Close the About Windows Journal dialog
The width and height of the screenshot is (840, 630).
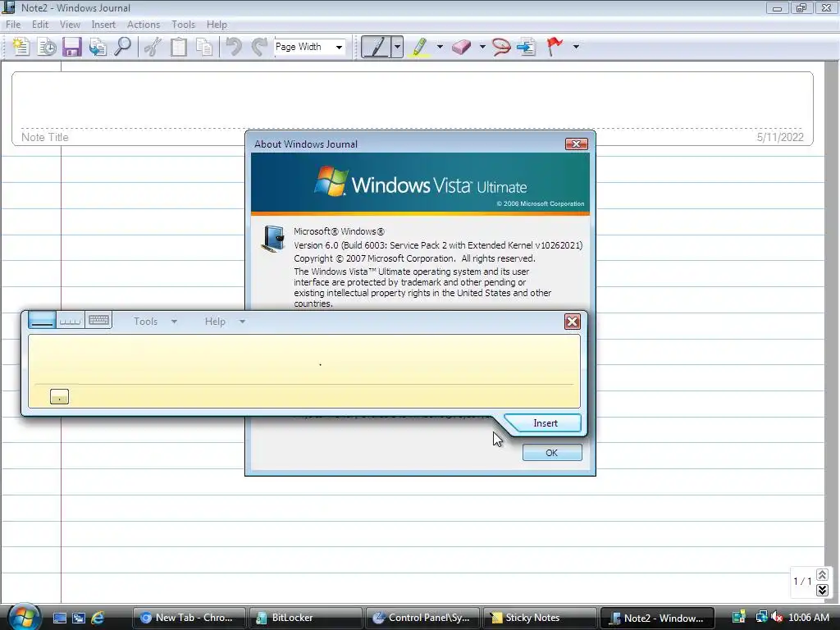coord(577,144)
